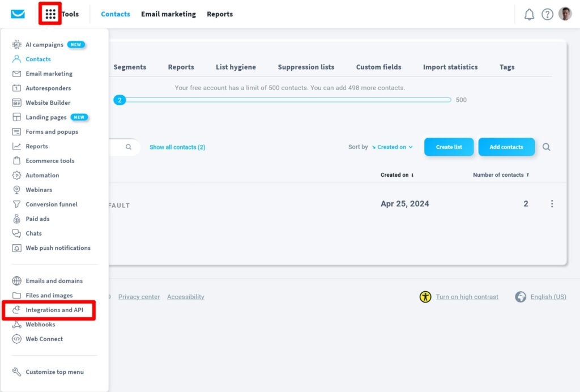The width and height of the screenshot is (580, 392).
Task: Open Email marketing from the top menu
Action: 168,14
